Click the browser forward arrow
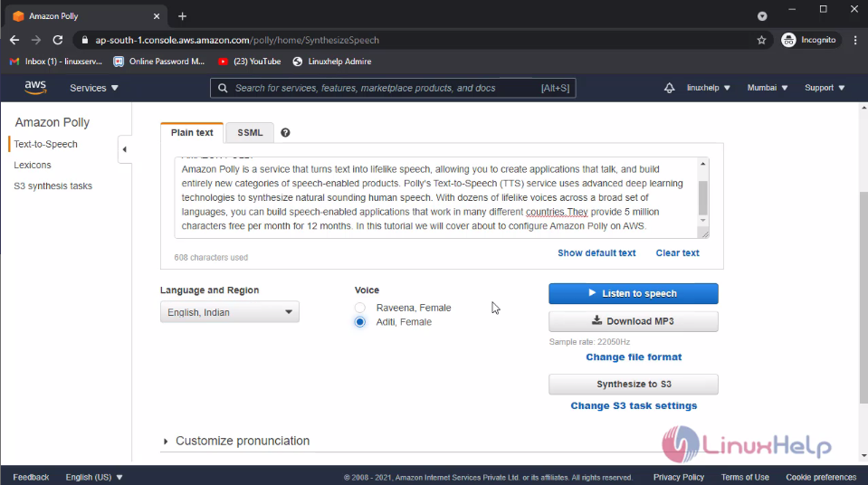This screenshot has width=868, height=485. pos(36,40)
